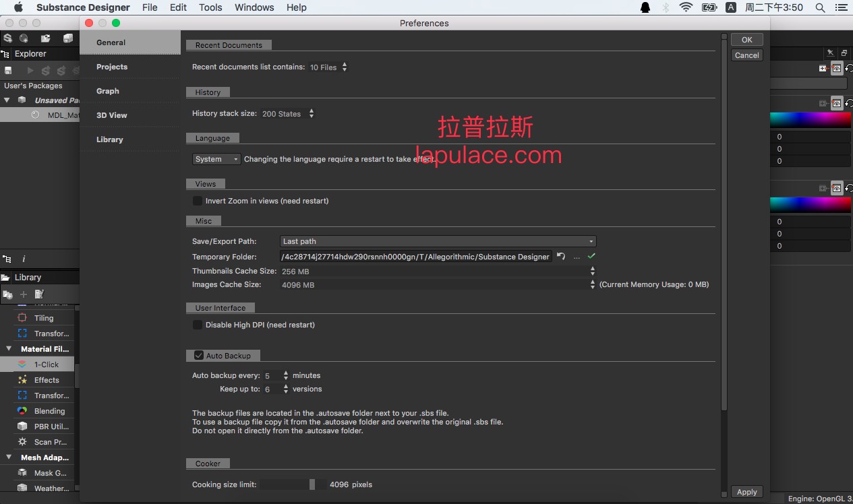Select the PBR Util category in Library

(x=44, y=427)
